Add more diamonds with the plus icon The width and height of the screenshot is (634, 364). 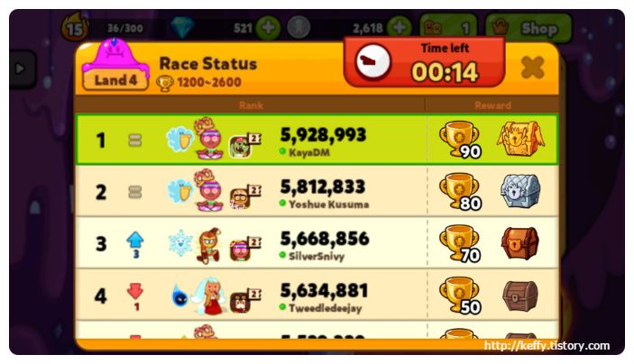point(268,28)
